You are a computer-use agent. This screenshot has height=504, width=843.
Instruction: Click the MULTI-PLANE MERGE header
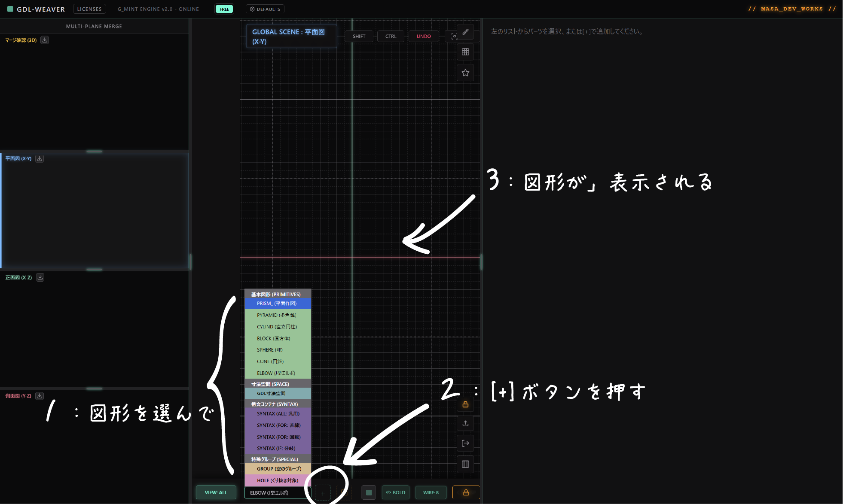pos(94,26)
